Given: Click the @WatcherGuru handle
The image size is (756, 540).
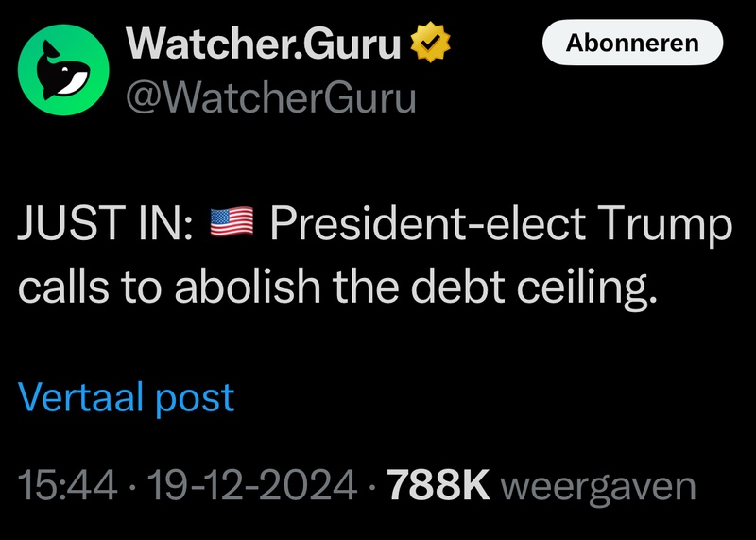Looking at the screenshot, I should coord(271,96).
